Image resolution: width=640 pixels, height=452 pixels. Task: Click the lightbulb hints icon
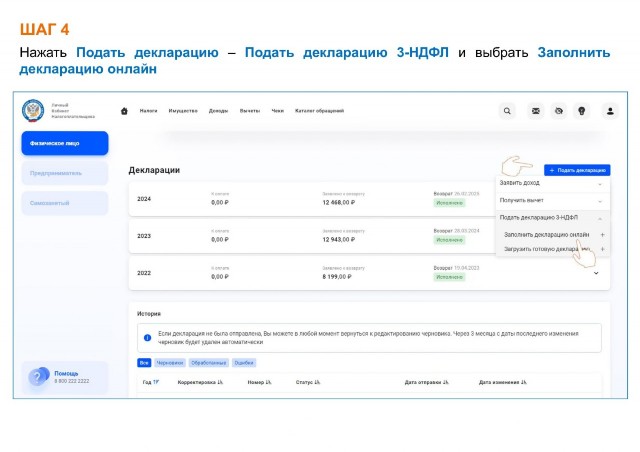[582, 111]
